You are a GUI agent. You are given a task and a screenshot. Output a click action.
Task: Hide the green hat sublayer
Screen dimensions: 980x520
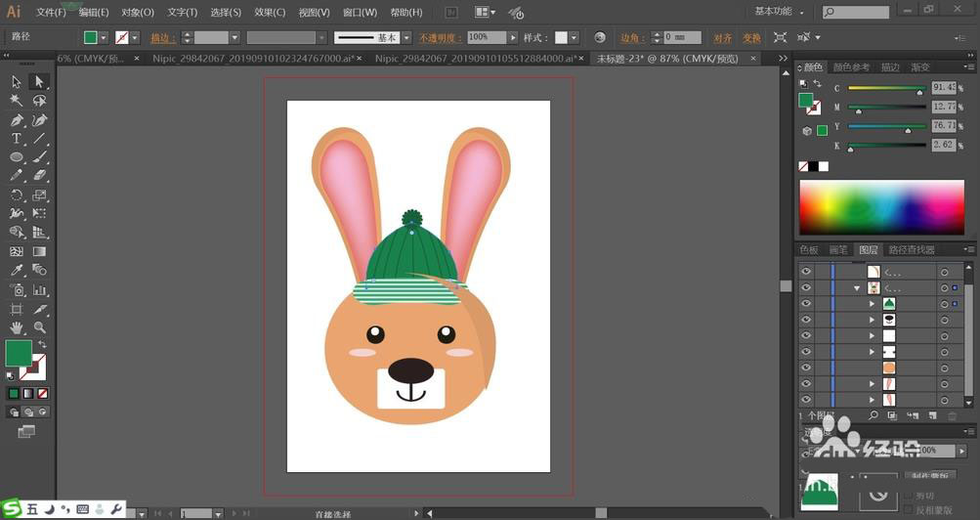[x=806, y=304]
